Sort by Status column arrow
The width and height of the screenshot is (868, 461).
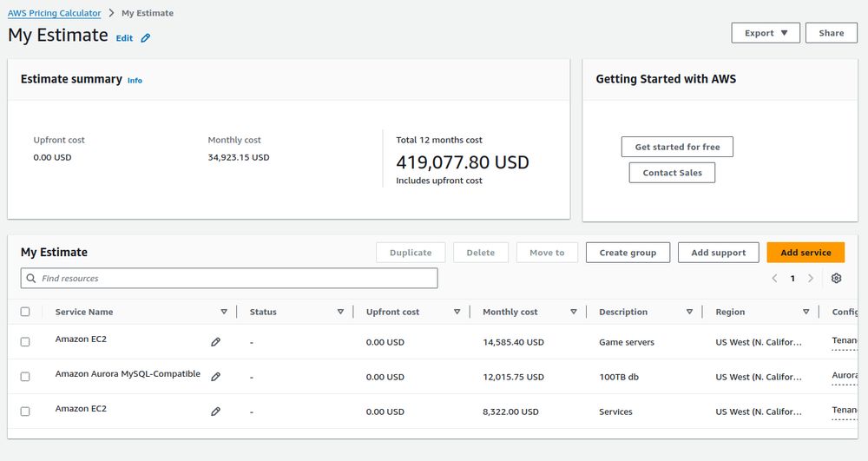coord(340,312)
